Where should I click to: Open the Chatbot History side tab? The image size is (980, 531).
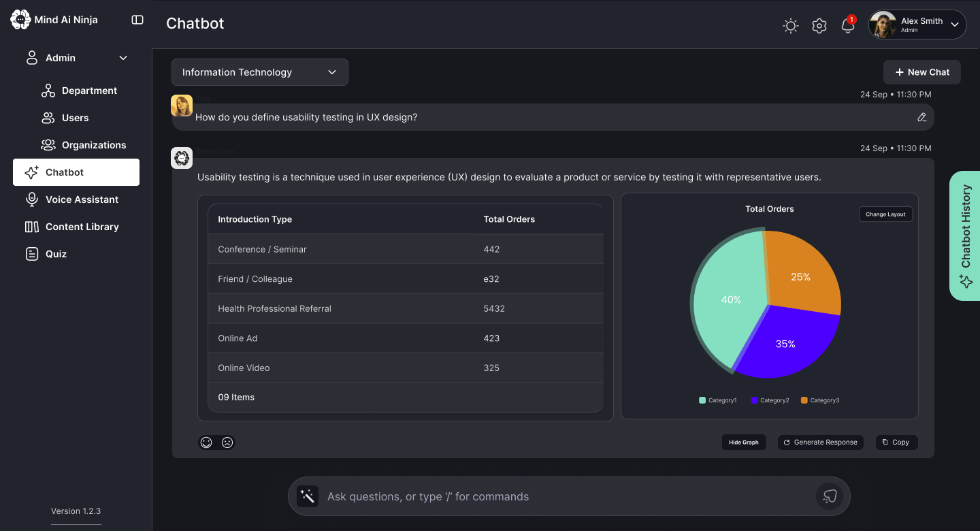point(965,236)
